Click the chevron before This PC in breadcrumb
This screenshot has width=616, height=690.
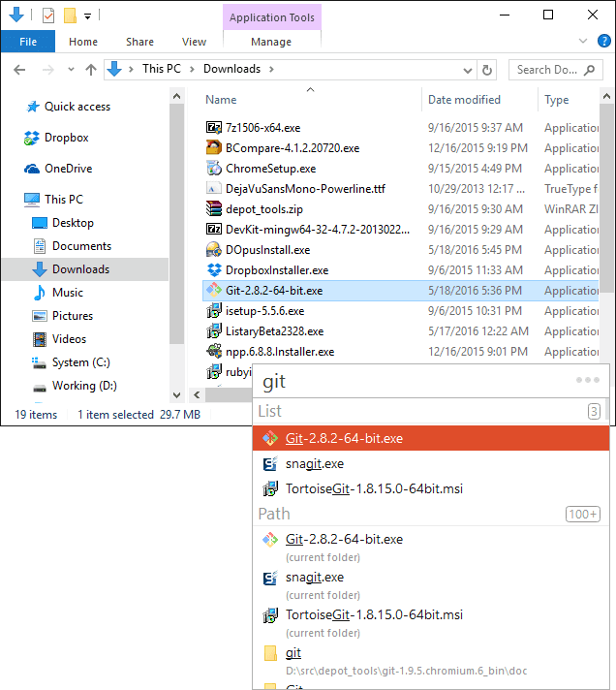pyautogui.click(x=131, y=69)
